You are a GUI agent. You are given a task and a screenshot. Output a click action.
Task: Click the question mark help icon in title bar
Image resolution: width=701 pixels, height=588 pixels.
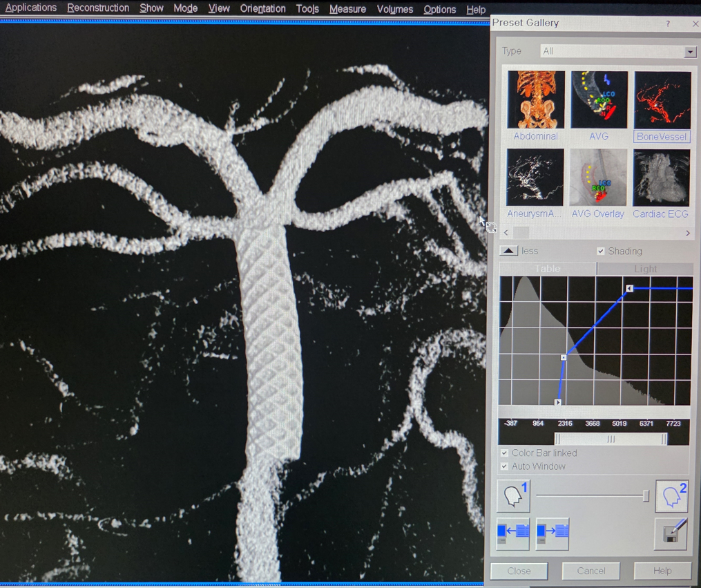pyautogui.click(x=668, y=23)
